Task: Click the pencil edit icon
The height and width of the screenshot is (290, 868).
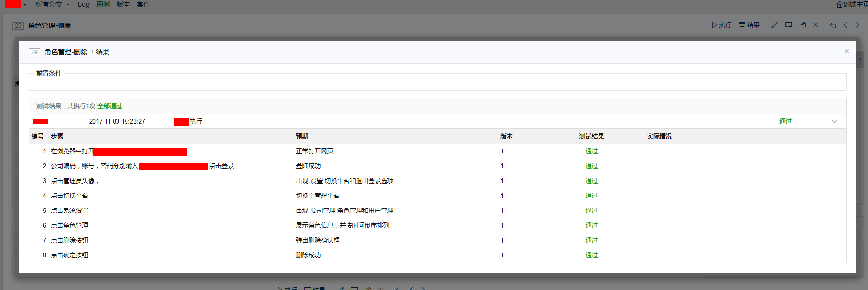Action: pos(775,25)
